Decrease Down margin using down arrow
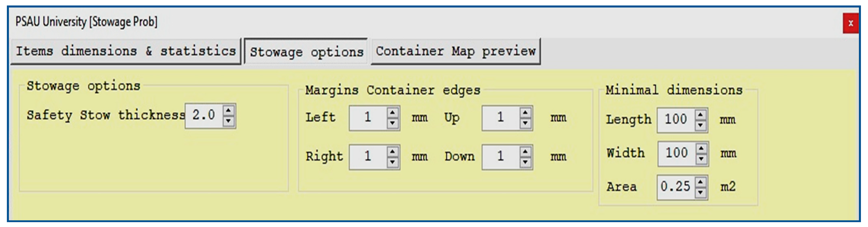This screenshot has height=227, width=868. point(525,162)
